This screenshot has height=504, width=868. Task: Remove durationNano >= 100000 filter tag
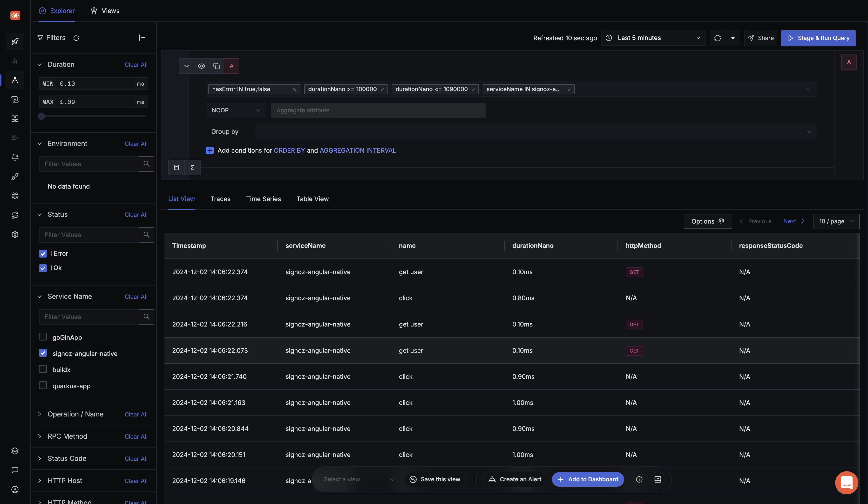tap(382, 89)
